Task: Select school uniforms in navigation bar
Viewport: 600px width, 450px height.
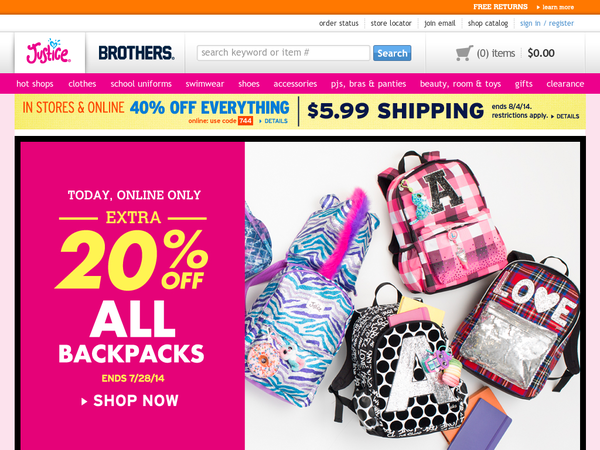Action: 141,84
